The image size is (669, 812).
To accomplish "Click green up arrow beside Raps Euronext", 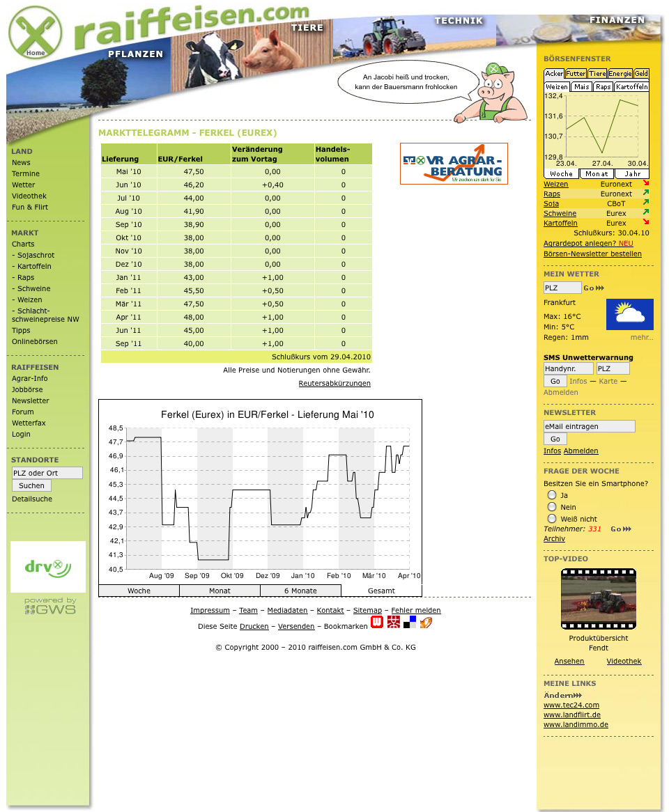I will click(x=646, y=193).
